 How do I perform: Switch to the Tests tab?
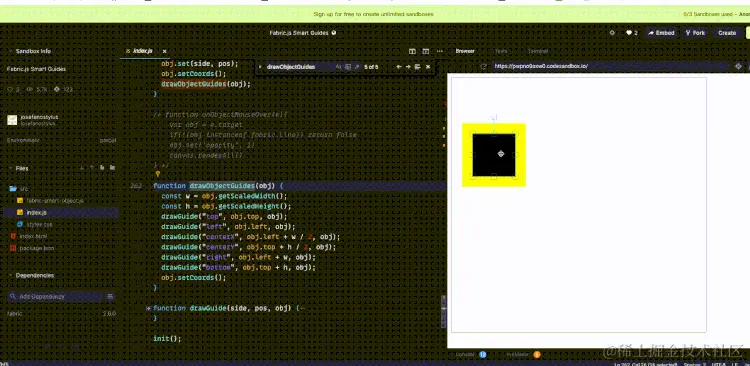tap(501, 51)
